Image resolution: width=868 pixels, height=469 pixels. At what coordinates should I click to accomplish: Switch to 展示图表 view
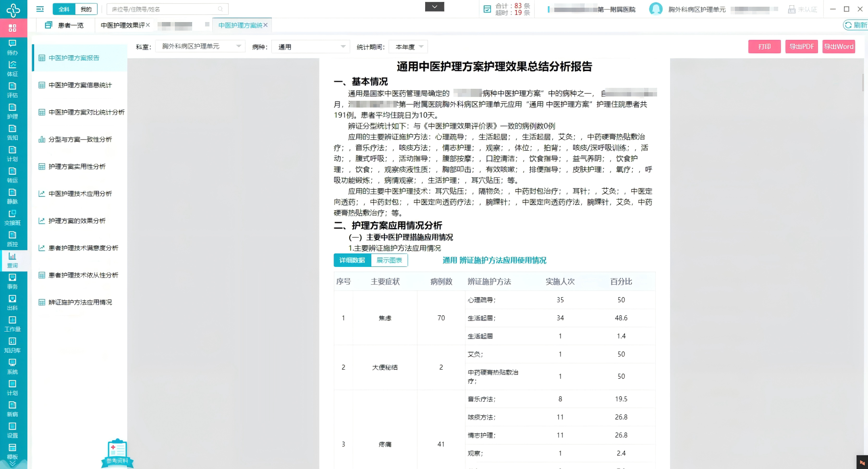tap(389, 260)
